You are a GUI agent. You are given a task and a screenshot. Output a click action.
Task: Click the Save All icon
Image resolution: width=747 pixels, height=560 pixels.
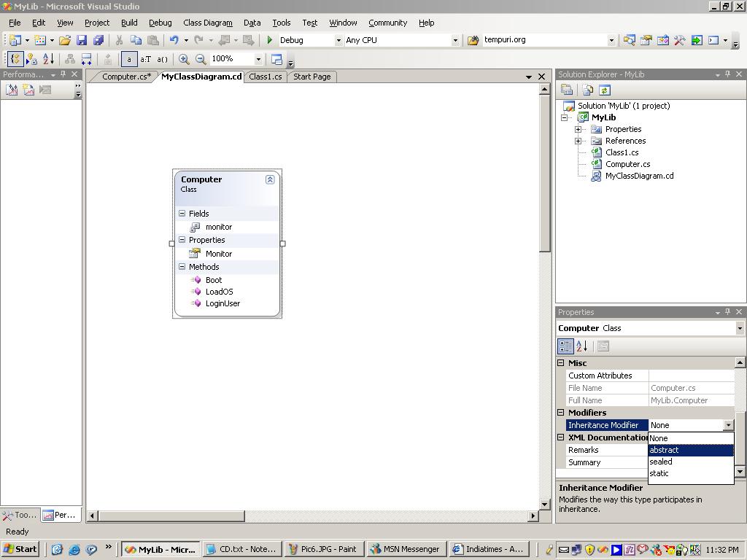[98, 41]
